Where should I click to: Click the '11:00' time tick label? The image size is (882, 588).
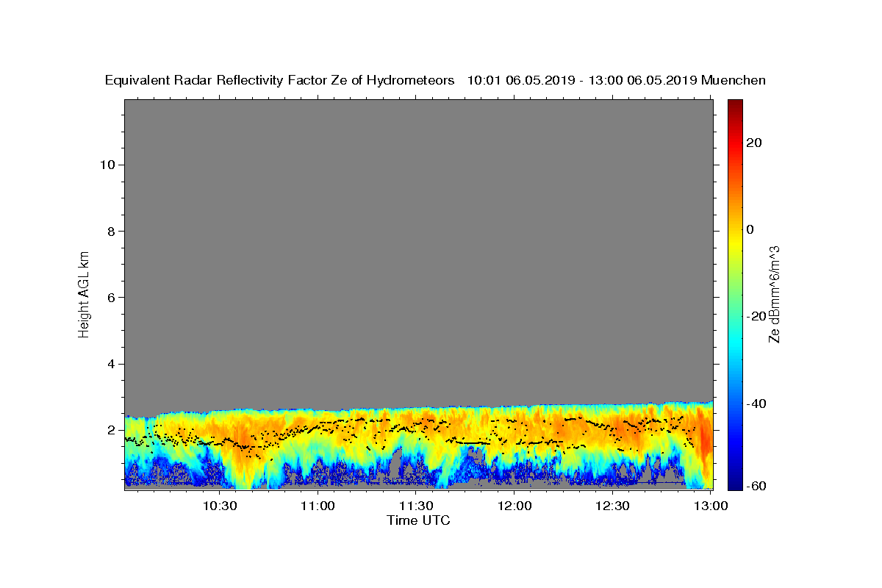(318, 506)
